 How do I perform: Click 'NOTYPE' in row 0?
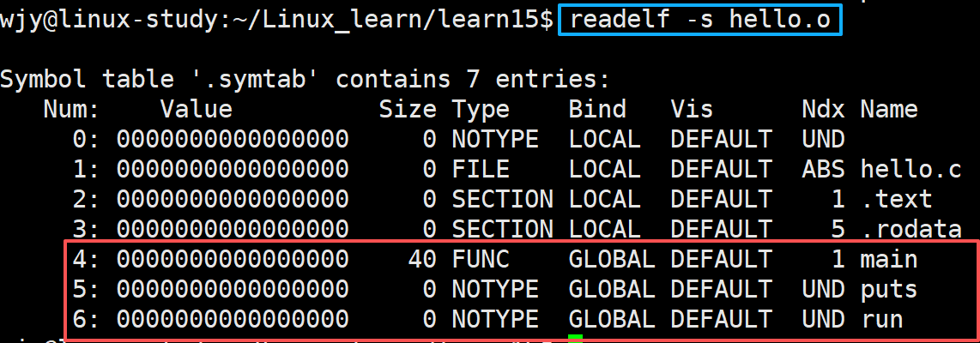[x=495, y=139]
